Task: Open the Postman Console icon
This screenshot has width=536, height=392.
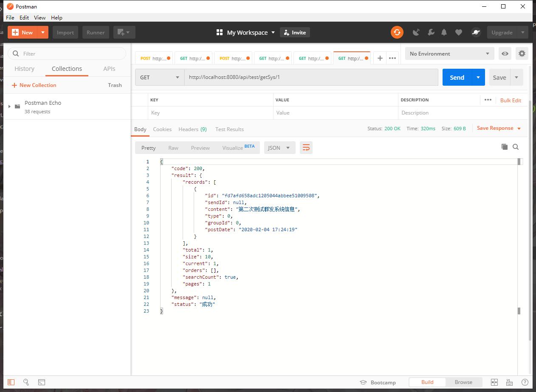Action: click(x=41, y=382)
